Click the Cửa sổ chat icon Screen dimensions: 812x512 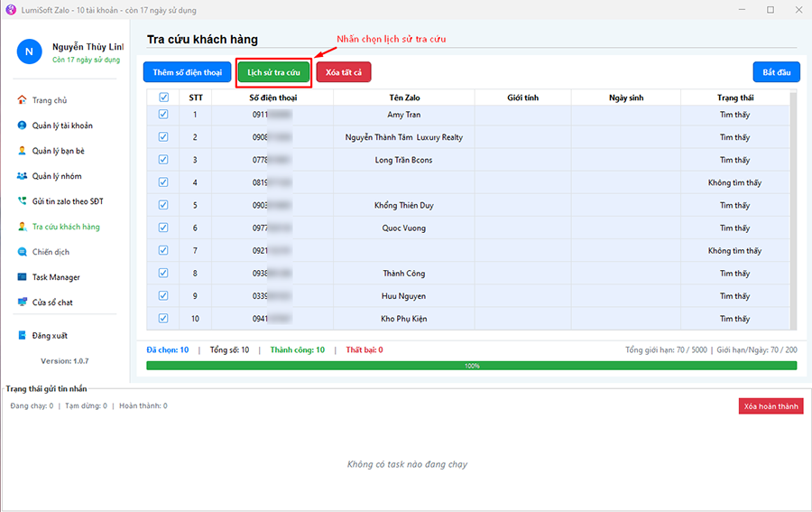tap(22, 303)
